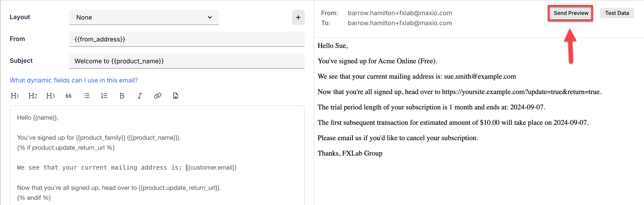
Task: Open the Test Data panel
Action: point(617,13)
